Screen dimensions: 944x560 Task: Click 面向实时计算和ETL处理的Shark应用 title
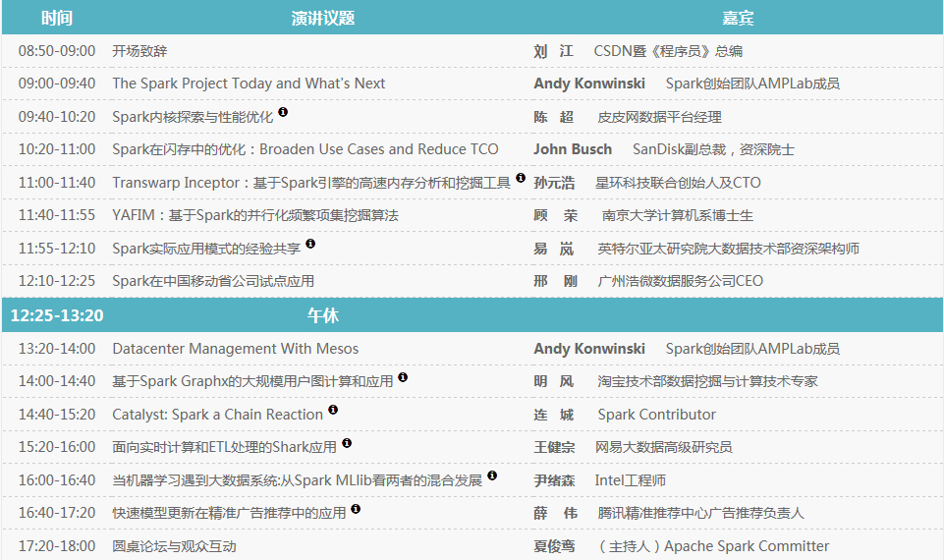[225, 447]
